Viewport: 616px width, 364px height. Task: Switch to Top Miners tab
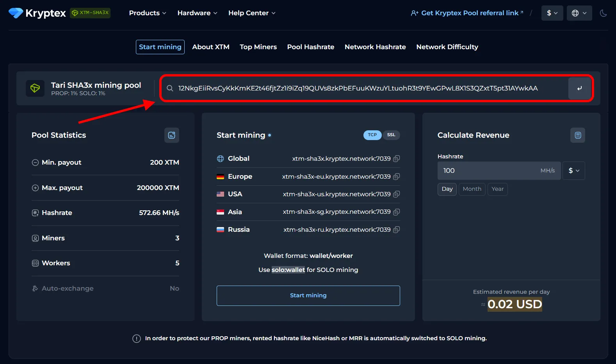pos(258,47)
